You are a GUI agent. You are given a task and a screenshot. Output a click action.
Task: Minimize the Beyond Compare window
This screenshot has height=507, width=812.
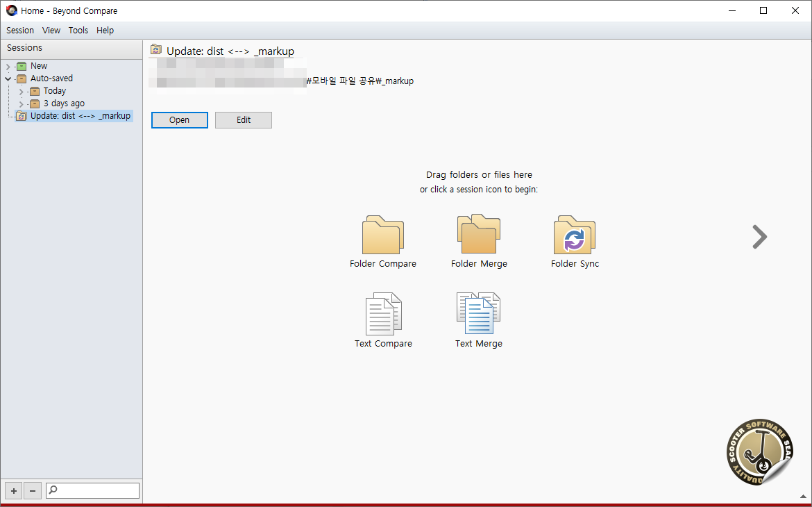[x=731, y=10]
